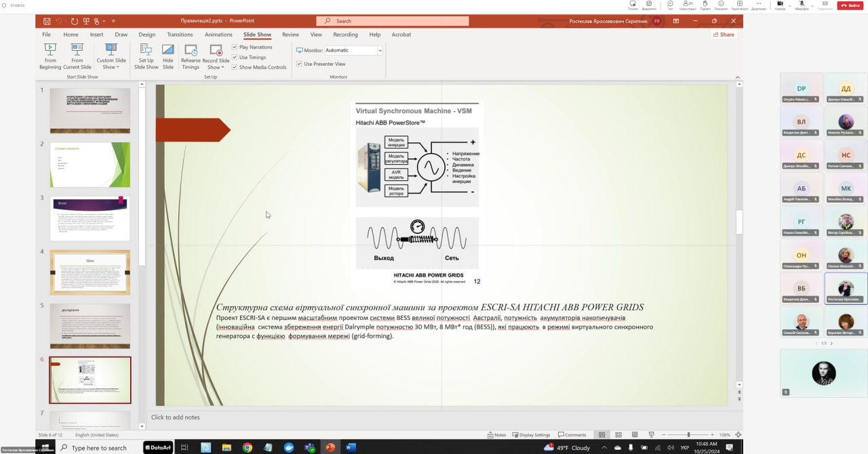Switch to Reading View icon
Screen dimensions: 868x454
point(635,435)
